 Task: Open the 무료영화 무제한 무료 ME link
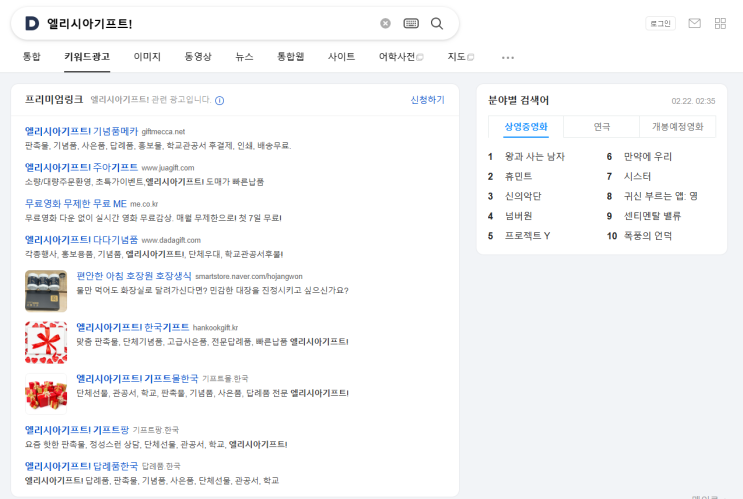76,204
